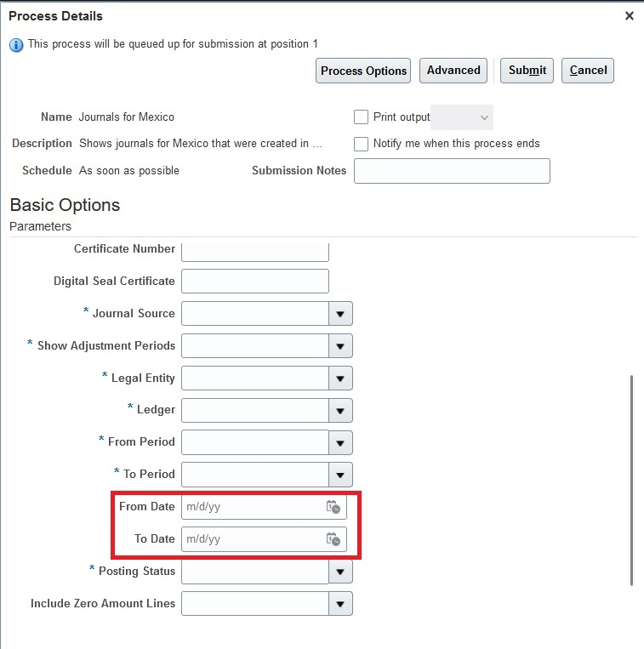644x649 pixels.
Task: Open the Advanced options button
Action: coord(453,71)
